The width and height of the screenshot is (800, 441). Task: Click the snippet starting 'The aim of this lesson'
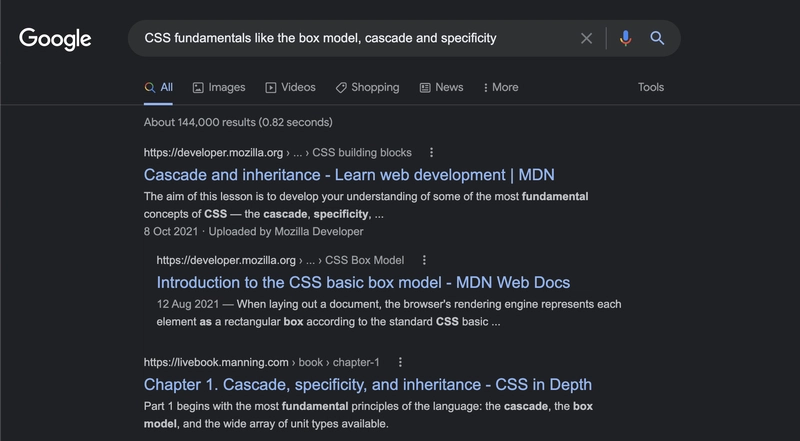click(366, 205)
